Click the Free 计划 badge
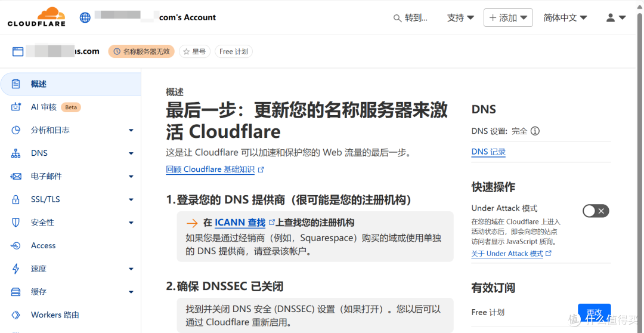 (234, 51)
